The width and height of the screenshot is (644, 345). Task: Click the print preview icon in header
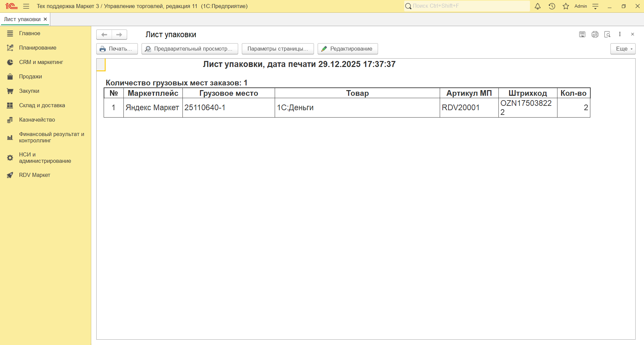click(x=607, y=34)
